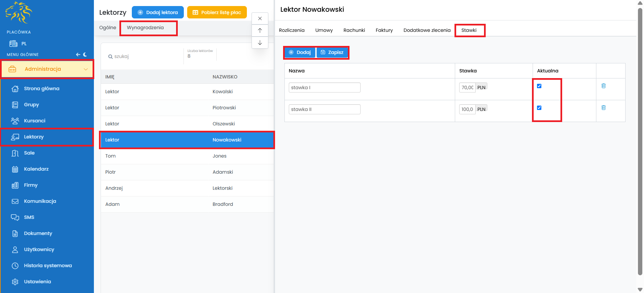Open Kalendarz from the sidebar
This screenshot has width=644, height=293.
(x=36, y=169)
